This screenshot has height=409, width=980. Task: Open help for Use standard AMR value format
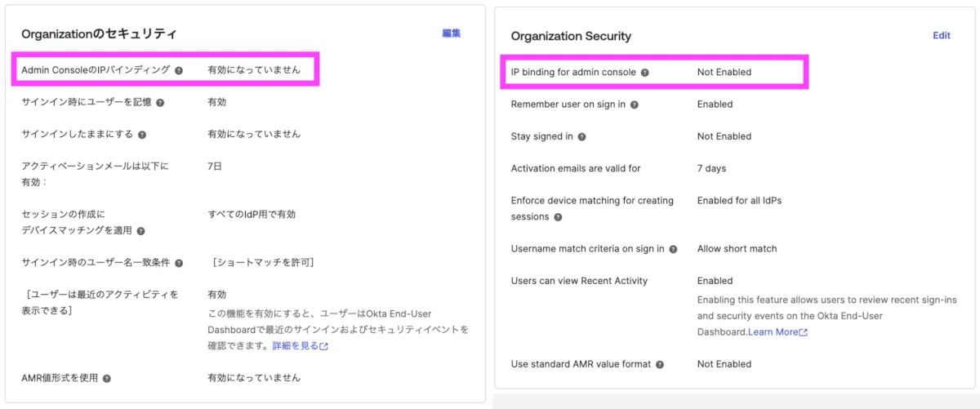(660, 364)
